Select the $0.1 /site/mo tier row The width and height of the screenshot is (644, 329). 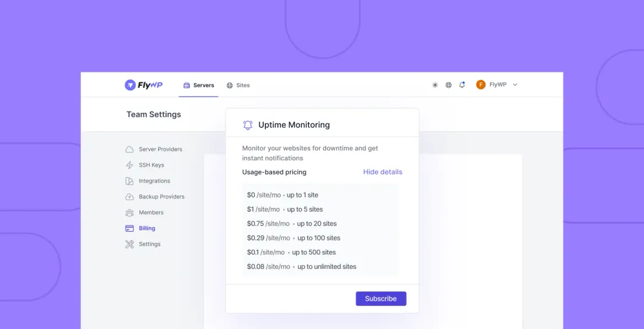(291, 252)
